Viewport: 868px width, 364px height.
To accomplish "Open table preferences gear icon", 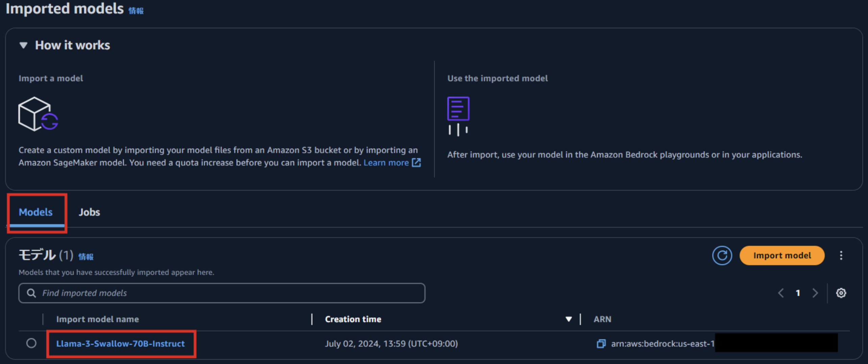I will point(841,293).
